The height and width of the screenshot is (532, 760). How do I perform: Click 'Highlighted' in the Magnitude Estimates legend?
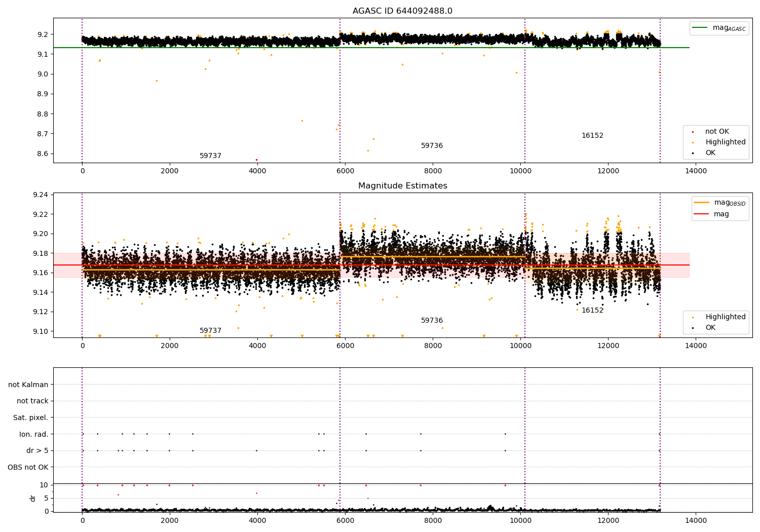click(x=719, y=317)
